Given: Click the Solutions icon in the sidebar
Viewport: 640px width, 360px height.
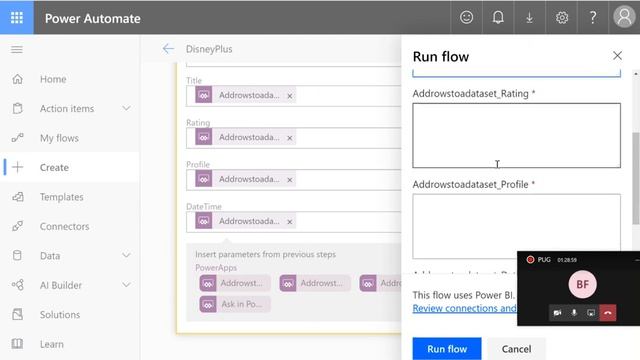Looking at the screenshot, I should [x=17, y=315].
